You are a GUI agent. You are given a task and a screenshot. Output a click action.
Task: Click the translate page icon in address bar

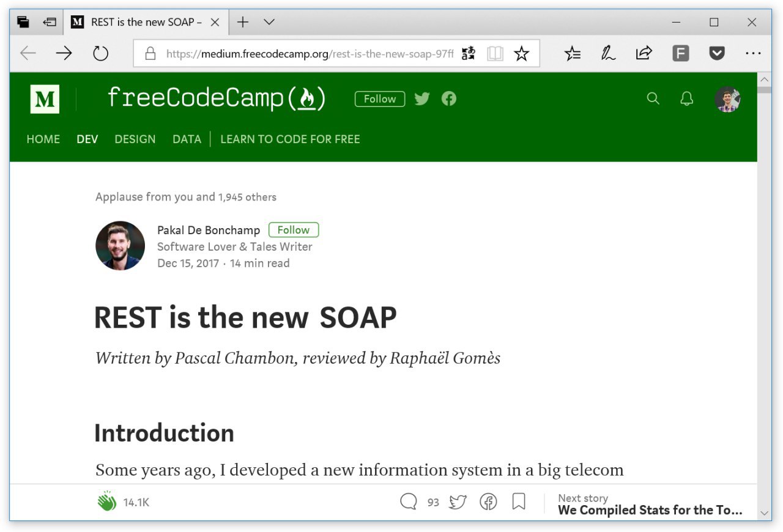pos(468,54)
